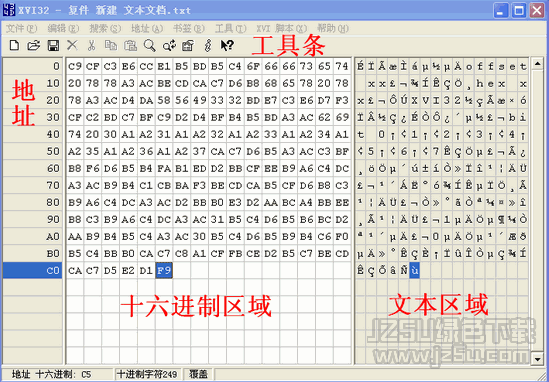Screen dimensions: 549x382
Task: Click the scrollbar up arrow
Action: point(537,63)
